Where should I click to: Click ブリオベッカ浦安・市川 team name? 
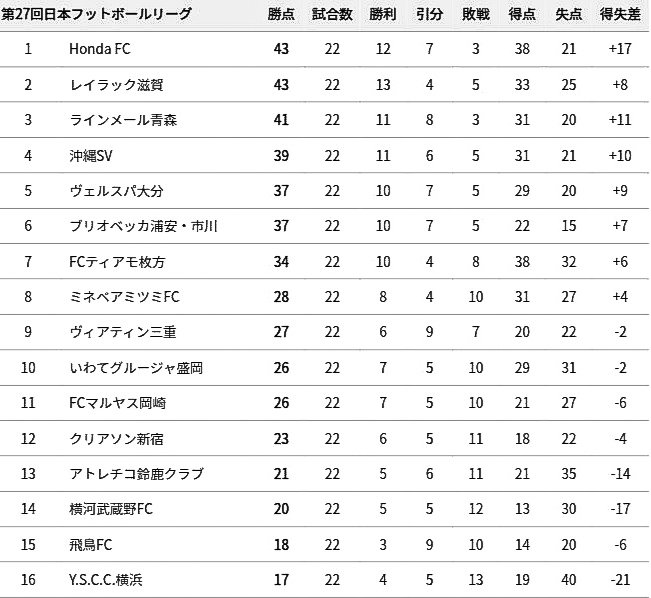click(x=144, y=226)
